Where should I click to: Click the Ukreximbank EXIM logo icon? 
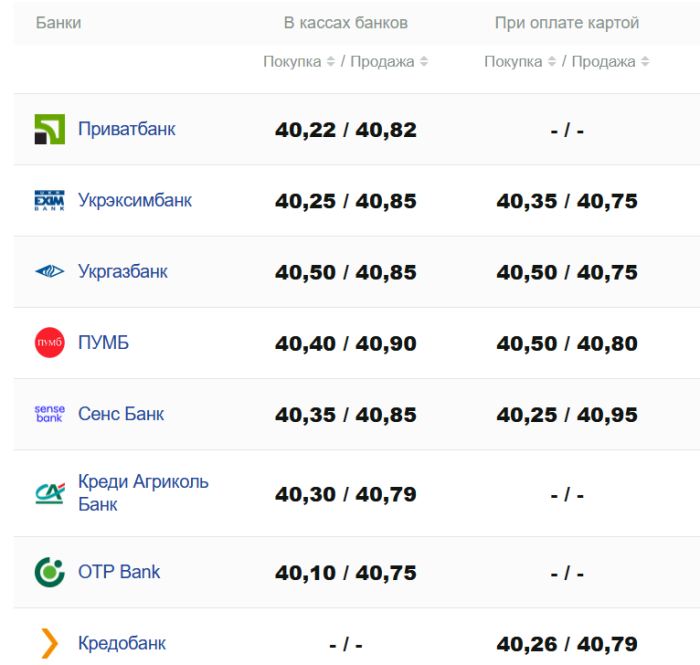pos(49,201)
